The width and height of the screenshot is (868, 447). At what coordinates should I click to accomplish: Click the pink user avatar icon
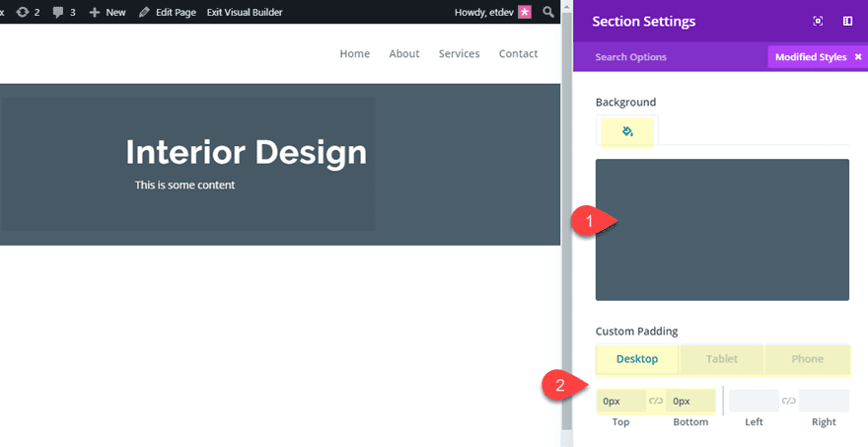tap(524, 12)
